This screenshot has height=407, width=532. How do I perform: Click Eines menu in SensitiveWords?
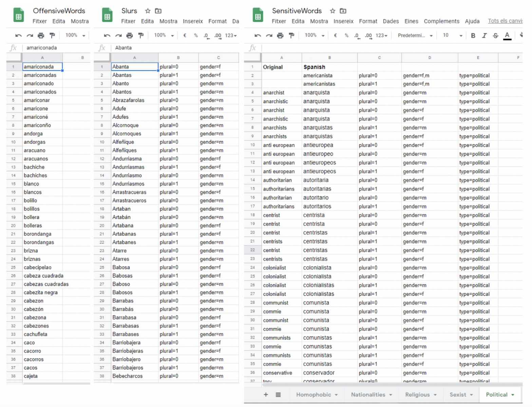(x=411, y=21)
